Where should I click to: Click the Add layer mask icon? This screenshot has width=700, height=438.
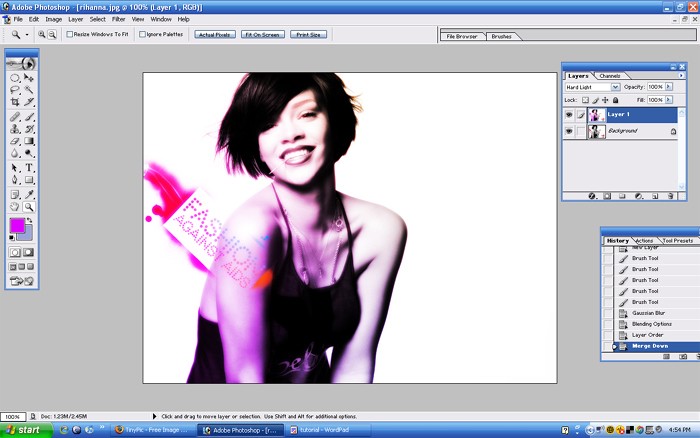coord(607,196)
